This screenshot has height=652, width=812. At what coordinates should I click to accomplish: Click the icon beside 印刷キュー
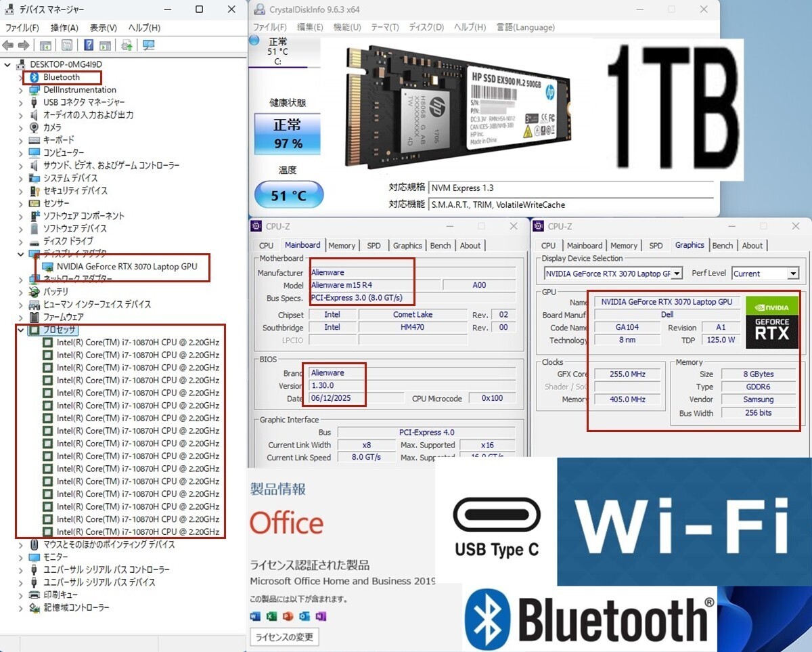(35, 594)
